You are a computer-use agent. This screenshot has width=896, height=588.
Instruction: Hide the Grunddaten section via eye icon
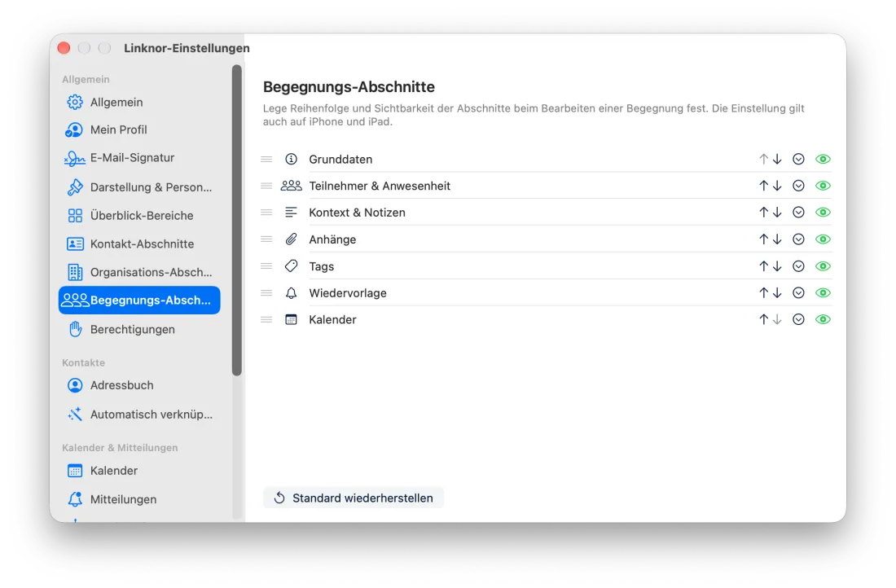point(823,160)
